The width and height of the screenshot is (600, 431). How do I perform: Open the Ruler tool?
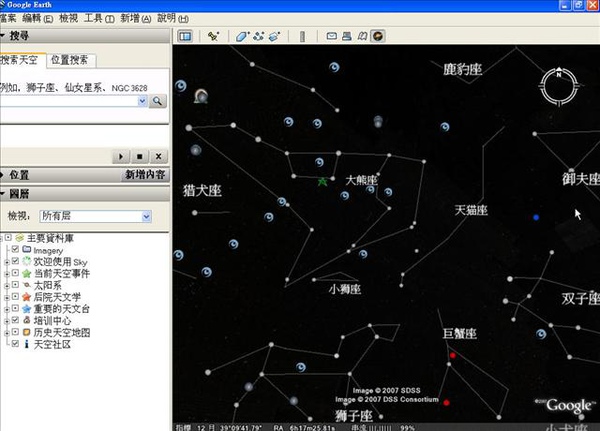coord(302,36)
